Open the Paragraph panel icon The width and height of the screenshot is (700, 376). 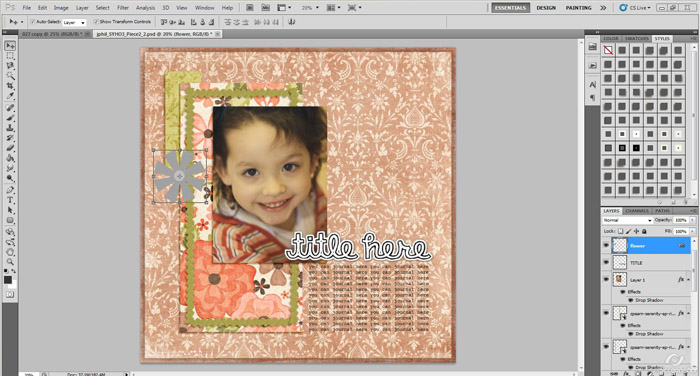(592, 97)
